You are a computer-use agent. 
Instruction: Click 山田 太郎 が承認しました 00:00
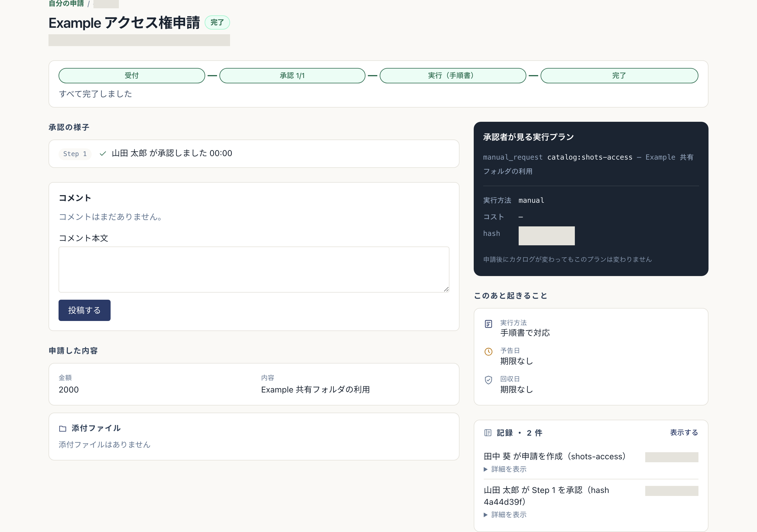tap(172, 153)
